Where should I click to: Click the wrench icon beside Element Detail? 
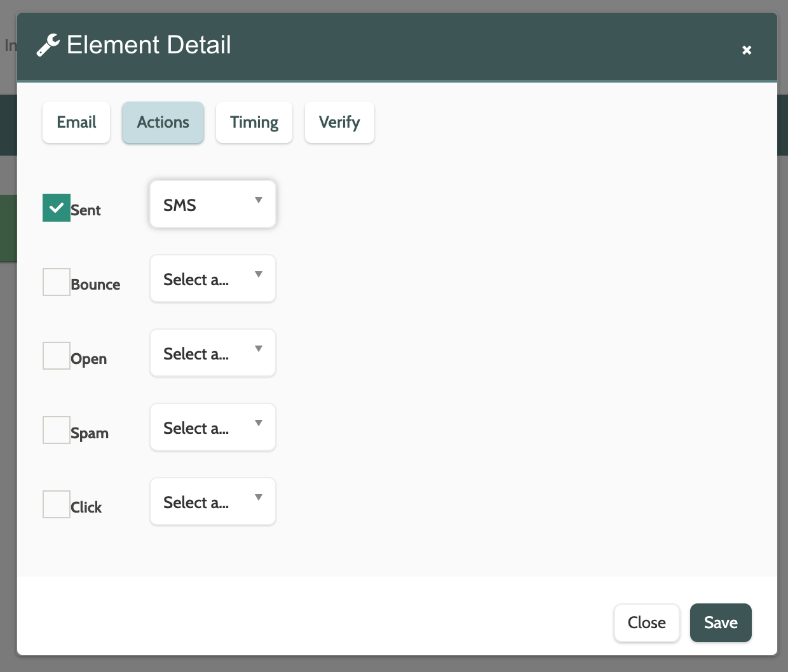[x=48, y=45]
